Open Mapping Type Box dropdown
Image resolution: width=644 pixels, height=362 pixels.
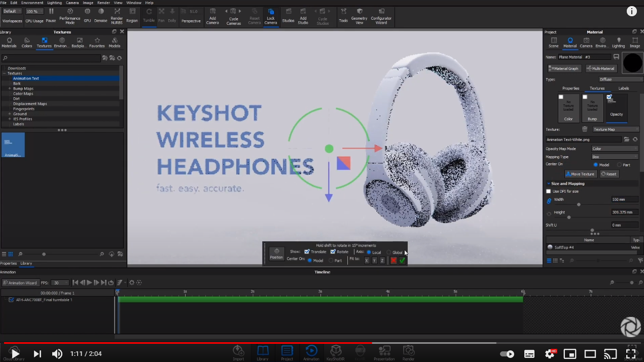point(615,157)
